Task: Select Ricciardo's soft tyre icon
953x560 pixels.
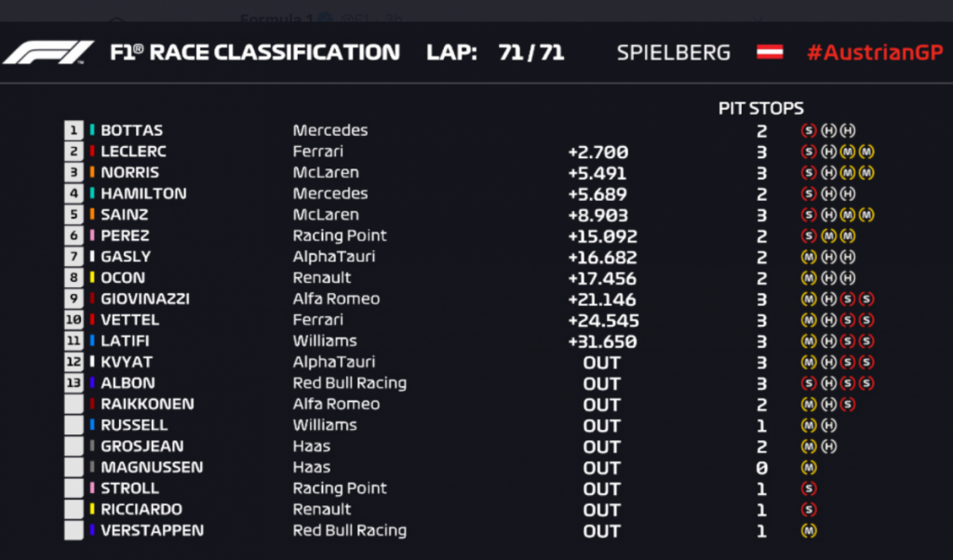Action: pos(808,510)
